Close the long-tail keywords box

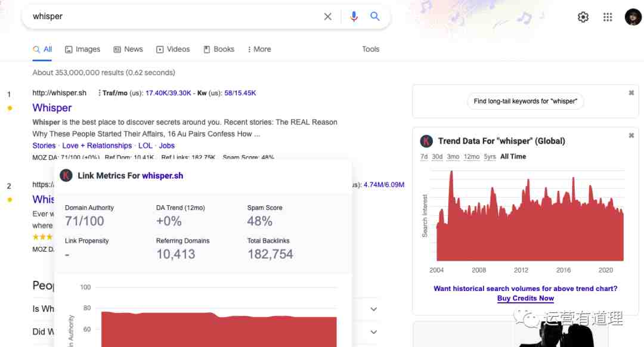(x=631, y=93)
